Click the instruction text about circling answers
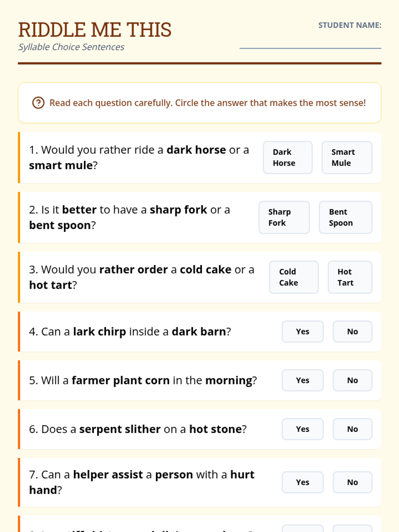This screenshot has width=399, height=532. click(207, 103)
